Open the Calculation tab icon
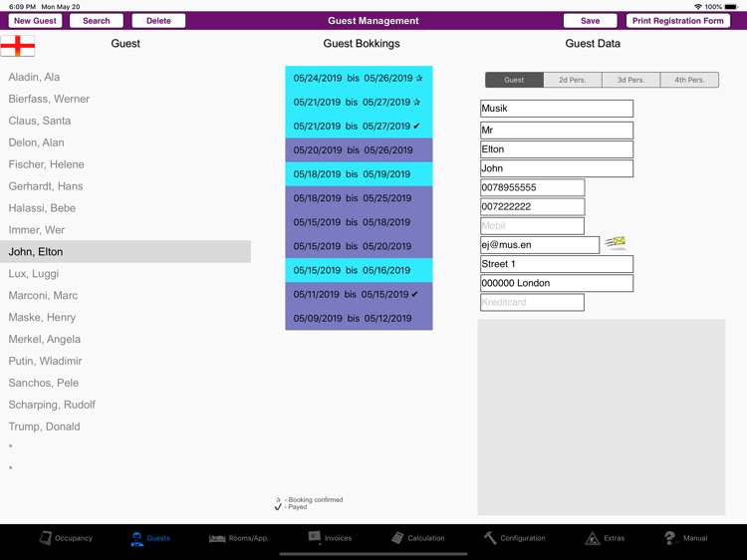This screenshot has height=560, width=747. pyautogui.click(x=397, y=538)
